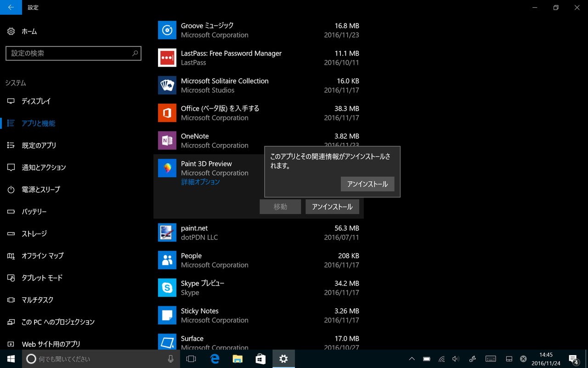Click the tray icon with X mark
Screen dimensions: 588x368
pos(523,359)
